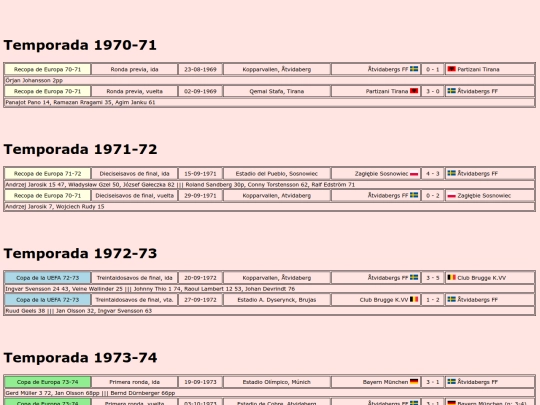Click the score '3 - 0'
This screenshot has width=540, height=405.
(433, 91)
